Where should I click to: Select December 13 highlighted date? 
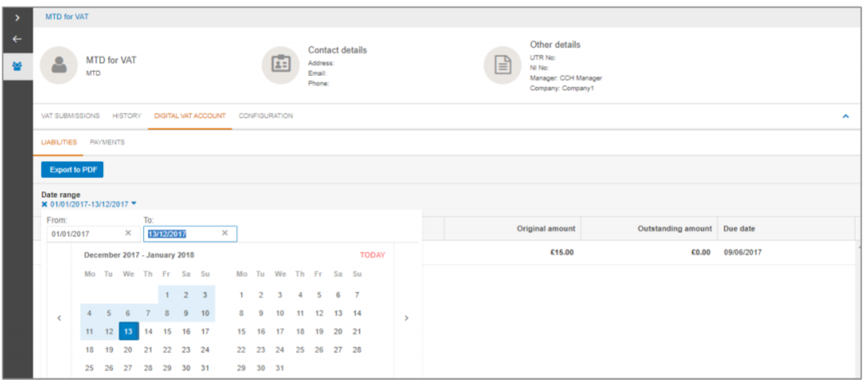[x=128, y=331]
